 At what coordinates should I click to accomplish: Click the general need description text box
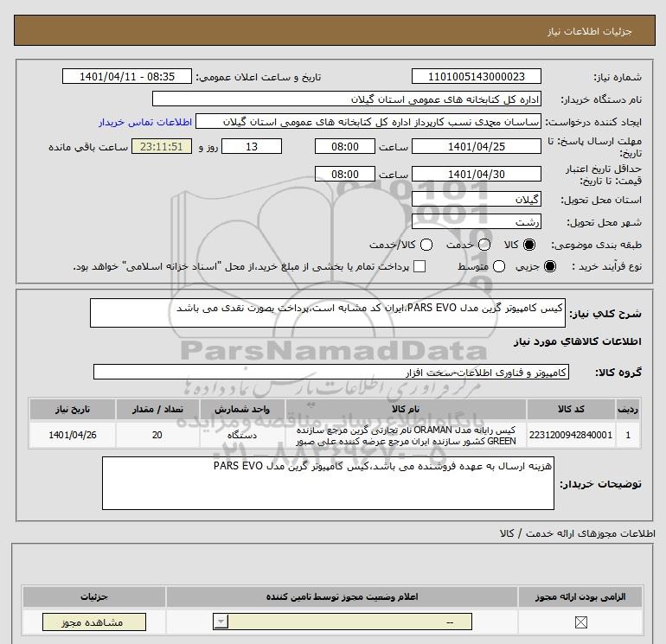[328, 313]
